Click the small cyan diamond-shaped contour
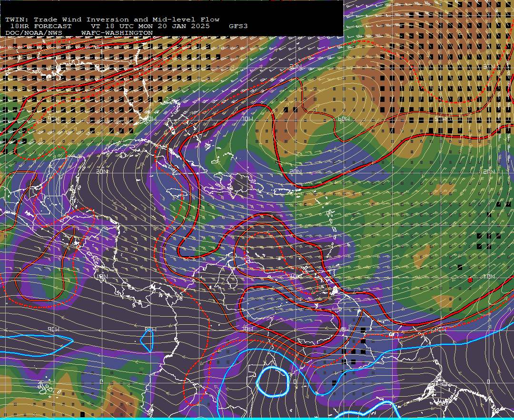This screenshot has width=514, height=420. click(x=148, y=340)
